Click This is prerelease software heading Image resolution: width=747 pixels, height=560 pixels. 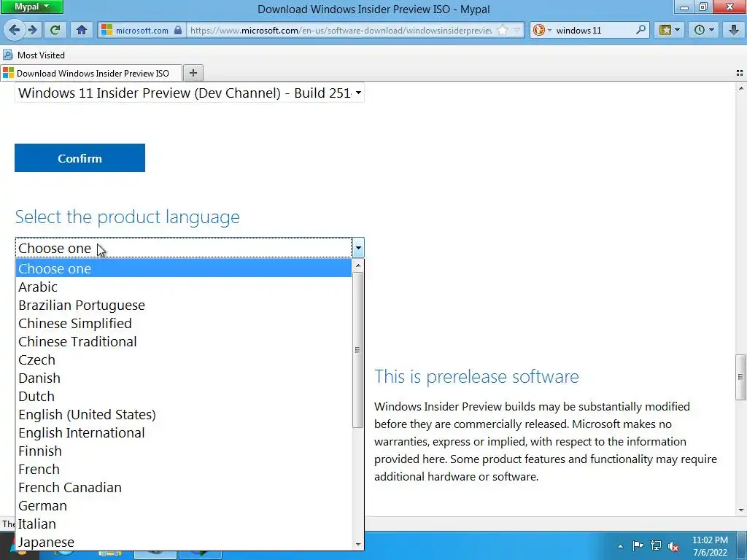click(476, 377)
